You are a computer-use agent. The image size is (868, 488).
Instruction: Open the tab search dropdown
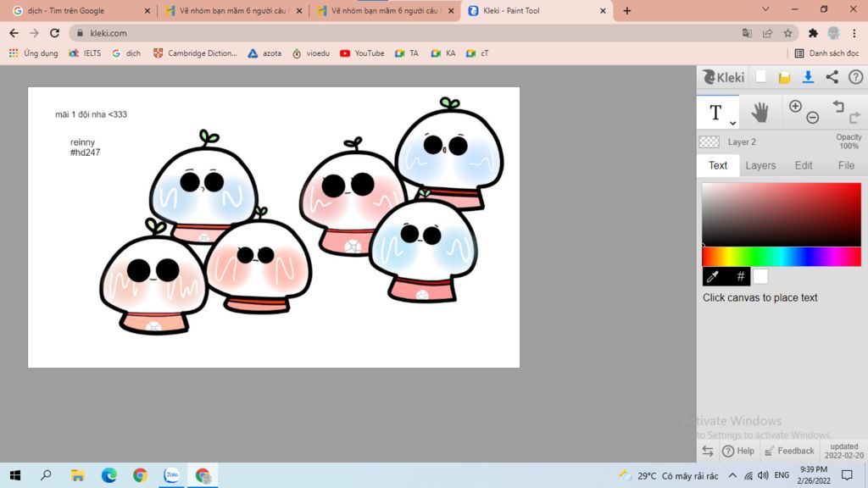(765, 9)
